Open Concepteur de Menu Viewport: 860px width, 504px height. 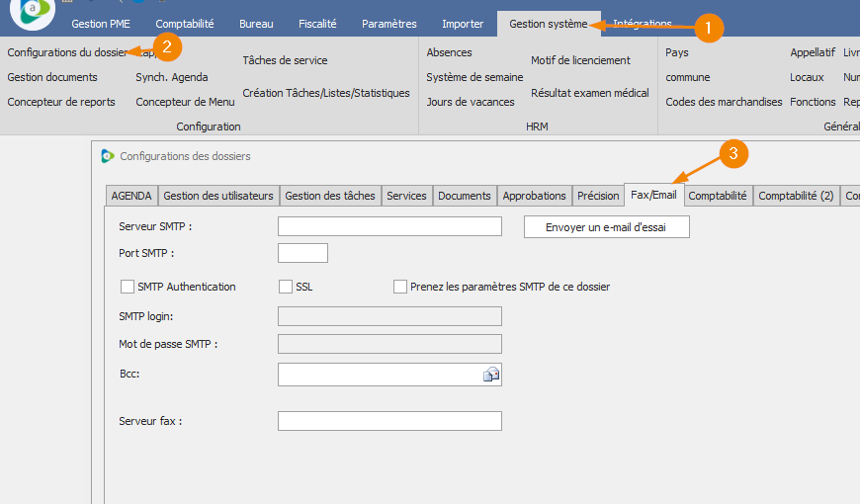tap(186, 102)
